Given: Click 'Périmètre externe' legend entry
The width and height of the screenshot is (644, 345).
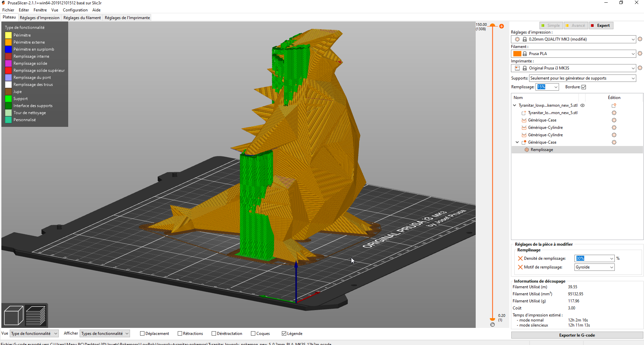Looking at the screenshot, I should click(x=29, y=42).
